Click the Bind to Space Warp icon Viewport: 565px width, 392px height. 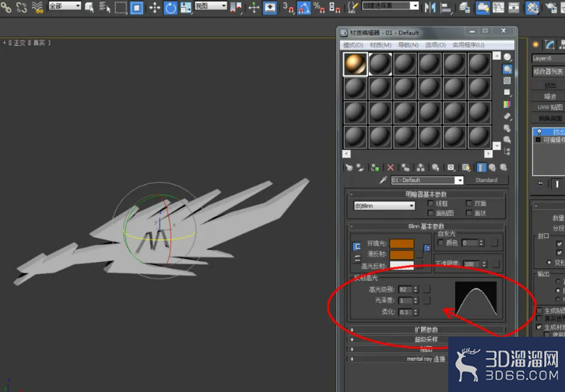click(37, 7)
